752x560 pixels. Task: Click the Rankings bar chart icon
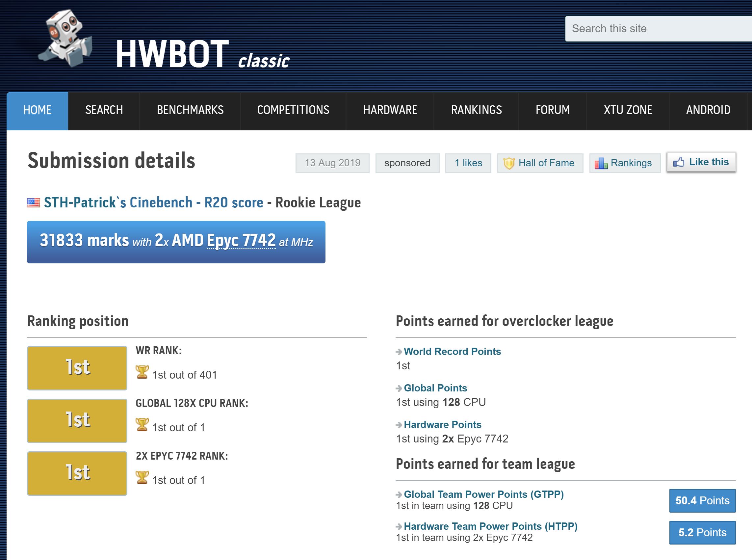(x=601, y=163)
